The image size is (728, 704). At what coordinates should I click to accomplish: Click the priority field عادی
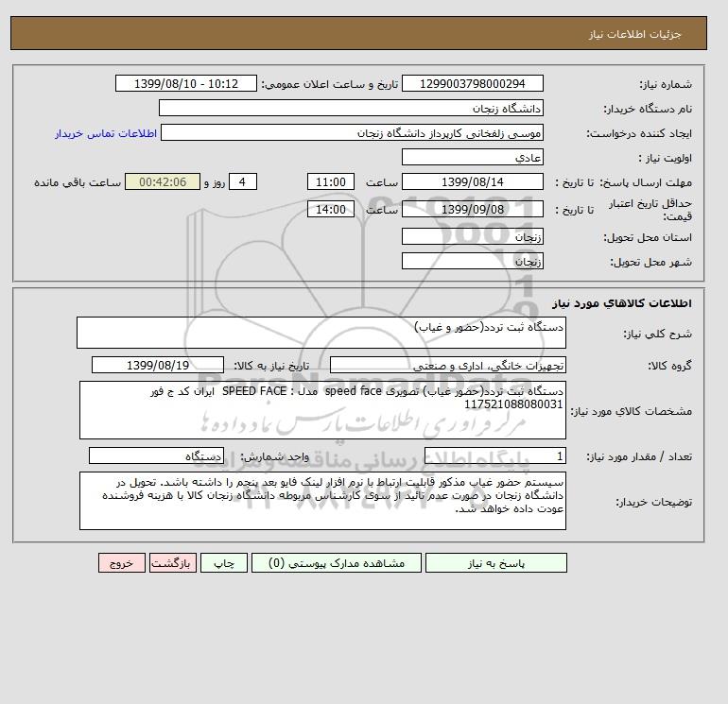472,157
